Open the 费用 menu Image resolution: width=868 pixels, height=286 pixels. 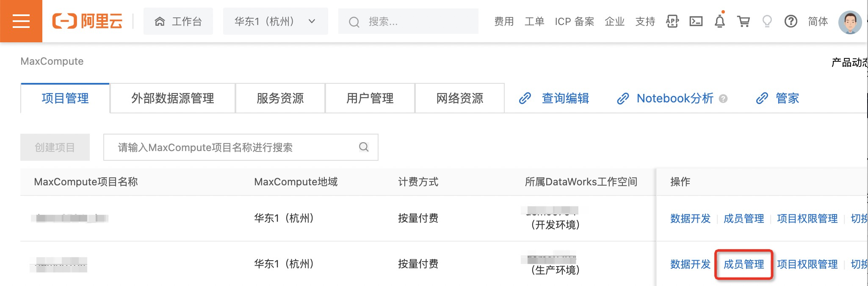tap(504, 22)
